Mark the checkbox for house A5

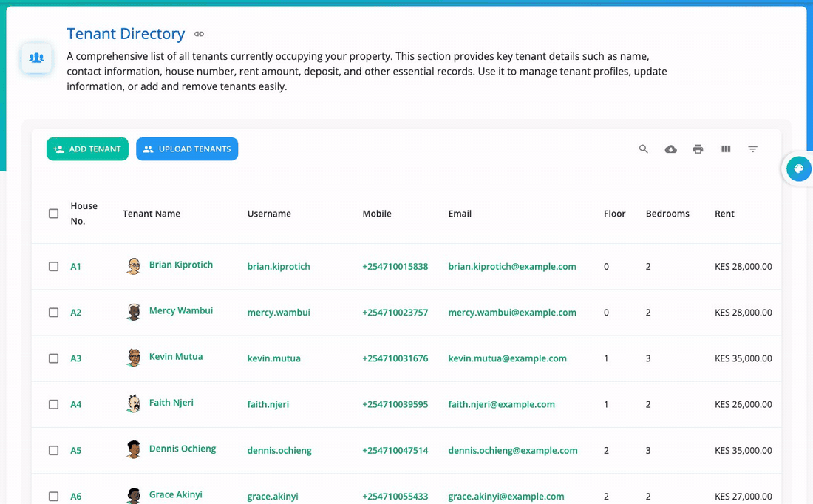pos(53,451)
